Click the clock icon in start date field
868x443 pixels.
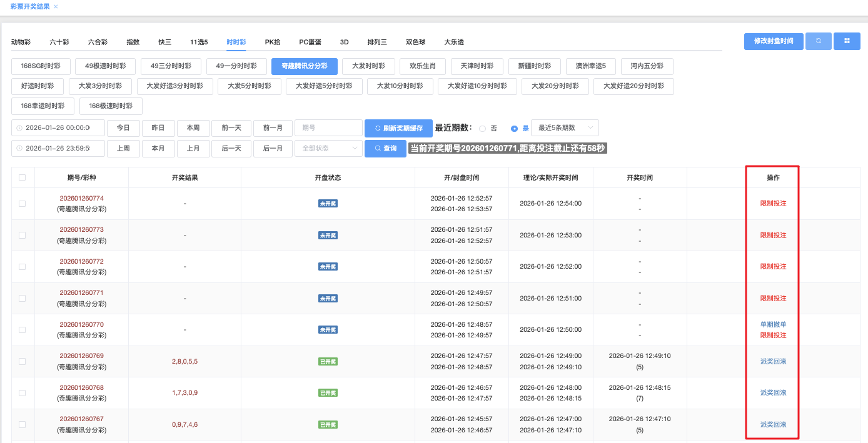pos(19,128)
